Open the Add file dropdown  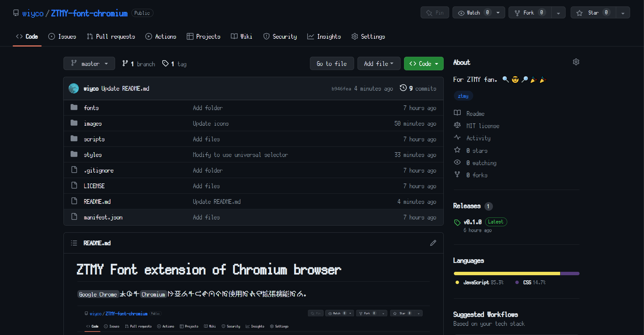pyautogui.click(x=379, y=64)
